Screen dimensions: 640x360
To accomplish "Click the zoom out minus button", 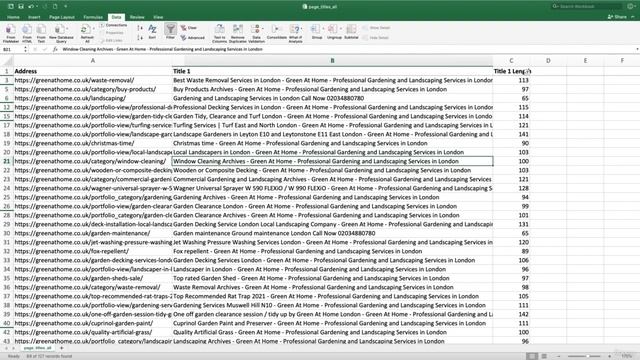I will point(559,356).
